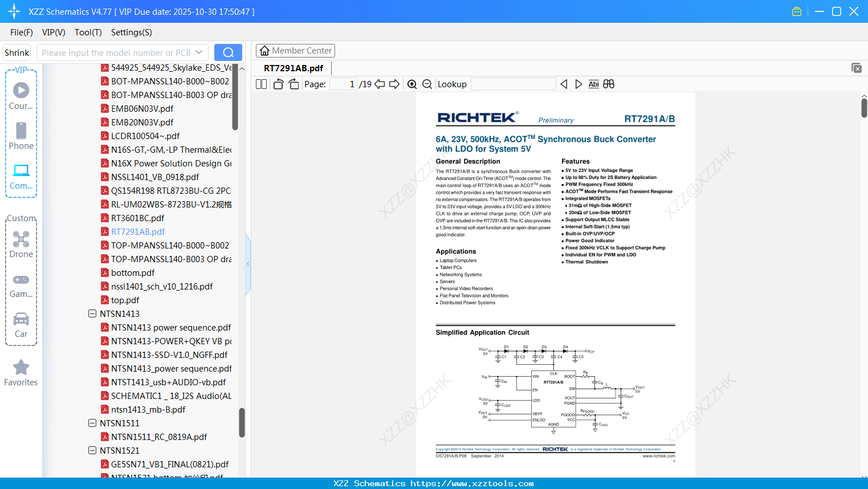The width and height of the screenshot is (868, 489).
Task: Select the Phone category in sidebar
Action: [21, 136]
